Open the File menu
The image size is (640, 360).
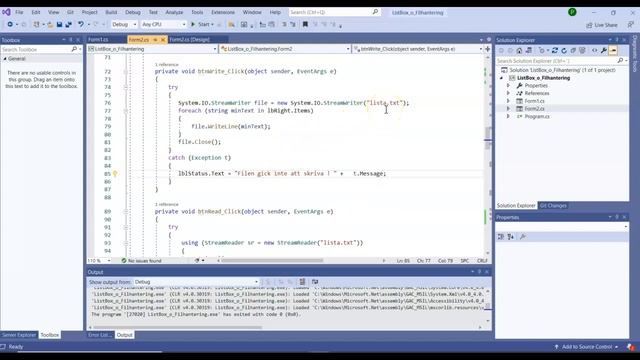pyautogui.click(x=19, y=12)
